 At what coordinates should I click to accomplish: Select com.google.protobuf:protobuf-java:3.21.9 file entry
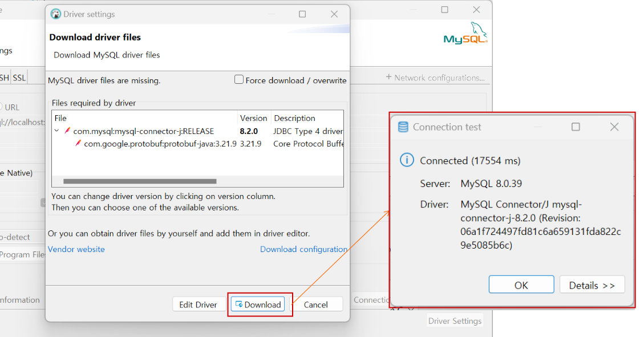[160, 144]
